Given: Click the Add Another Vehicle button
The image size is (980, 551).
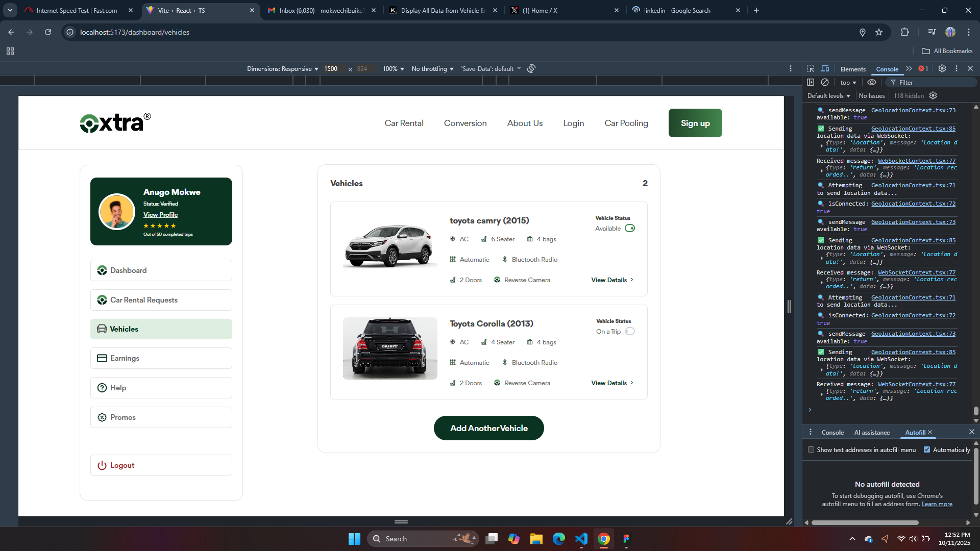Looking at the screenshot, I should (488, 428).
